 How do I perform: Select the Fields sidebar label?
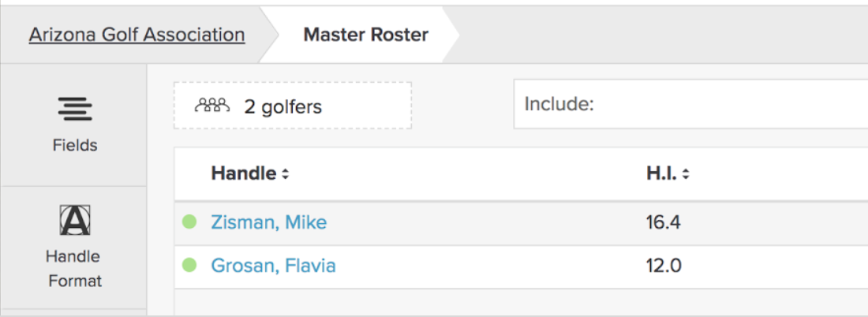(x=75, y=146)
